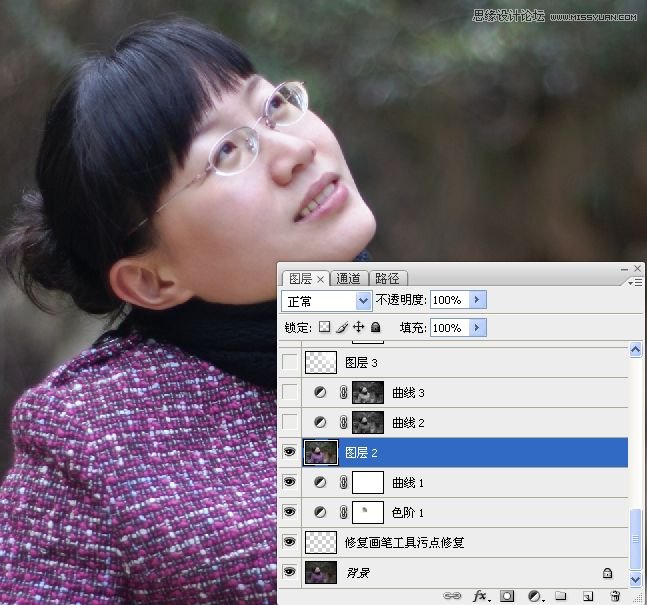Hide the 曲线 1 layer
647x605 pixels.
pos(290,482)
